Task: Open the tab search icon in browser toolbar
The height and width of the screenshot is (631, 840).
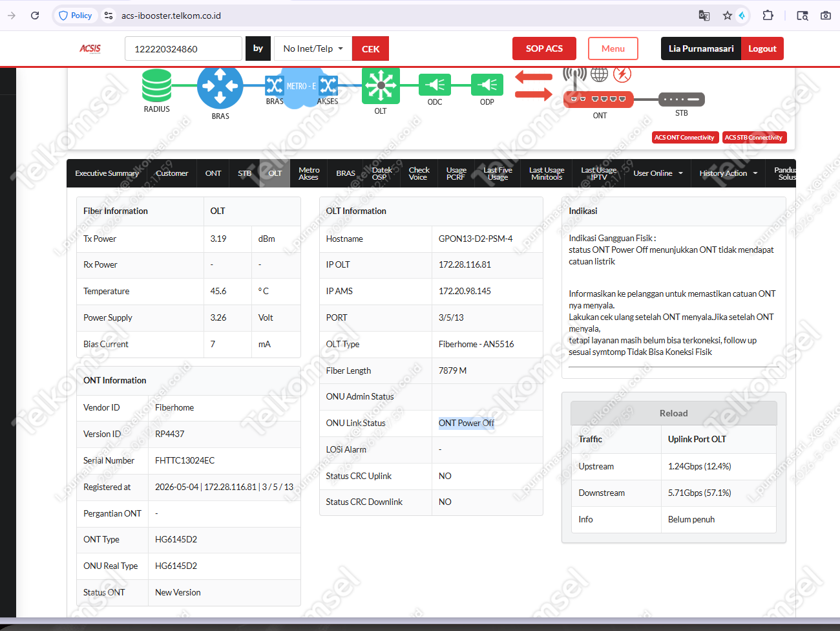Action: 803,16
